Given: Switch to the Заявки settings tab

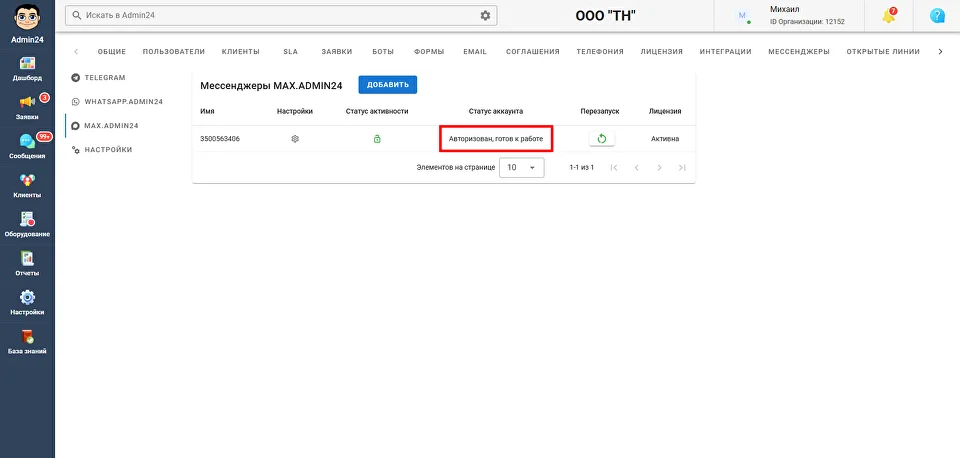Looking at the screenshot, I should tap(337, 51).
